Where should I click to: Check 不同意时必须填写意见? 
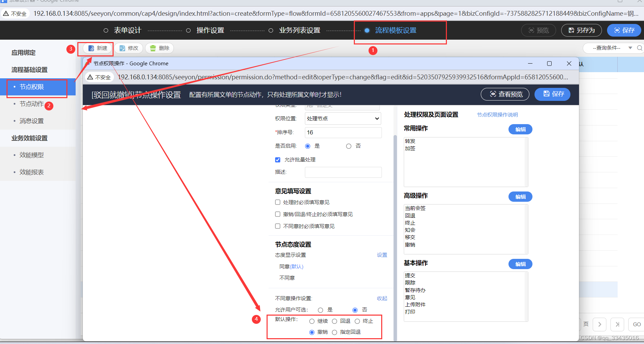click(x=278, y=226)
